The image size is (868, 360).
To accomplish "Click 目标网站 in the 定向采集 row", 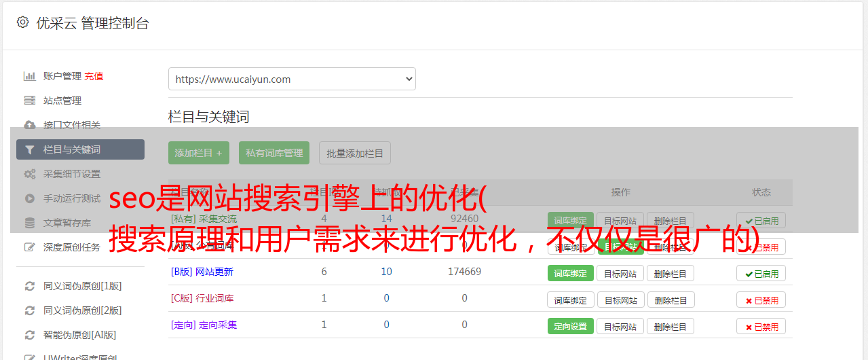I will pyautogui.click(x=620, y=326).
